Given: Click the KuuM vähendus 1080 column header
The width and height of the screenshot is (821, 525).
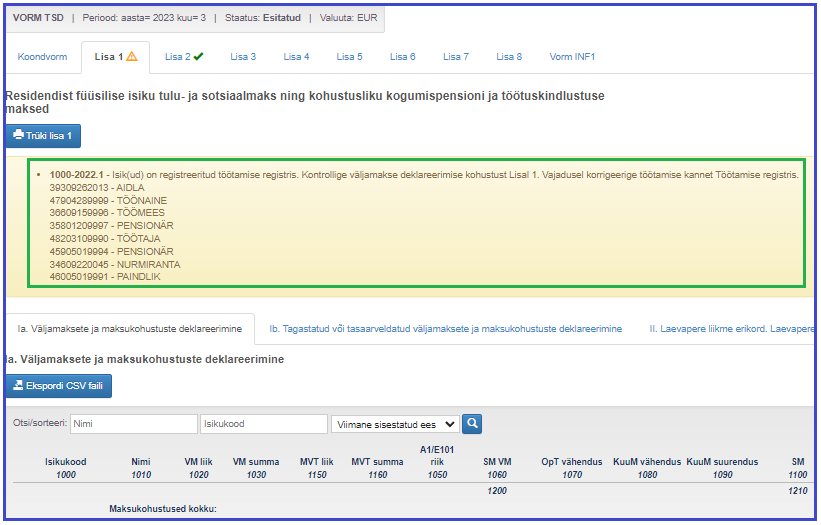Looking at the screenshot, I should [x=647, y=468].
